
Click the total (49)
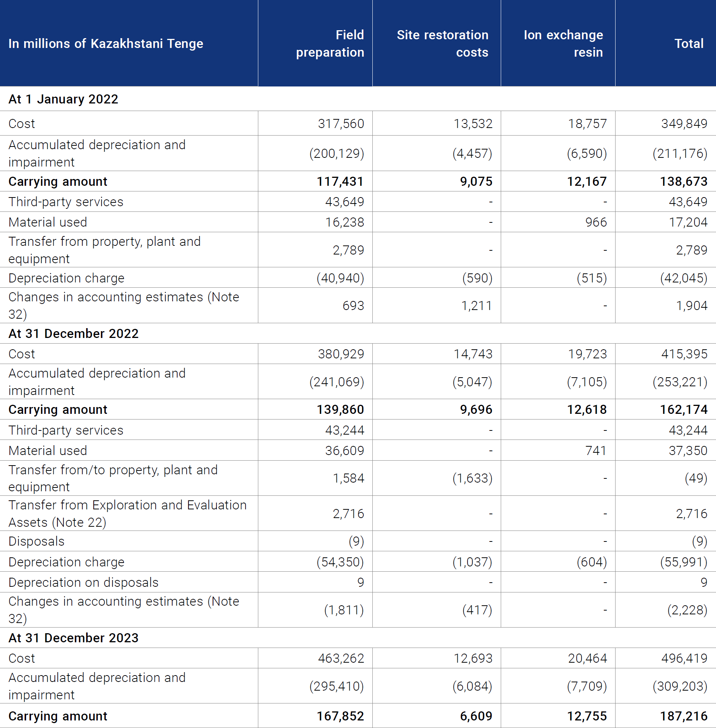(696, 478)
